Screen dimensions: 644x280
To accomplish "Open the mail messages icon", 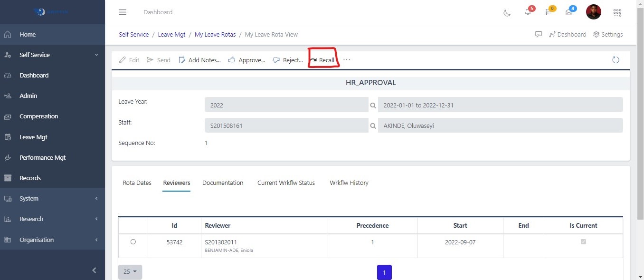I will [x=569, y=12].
